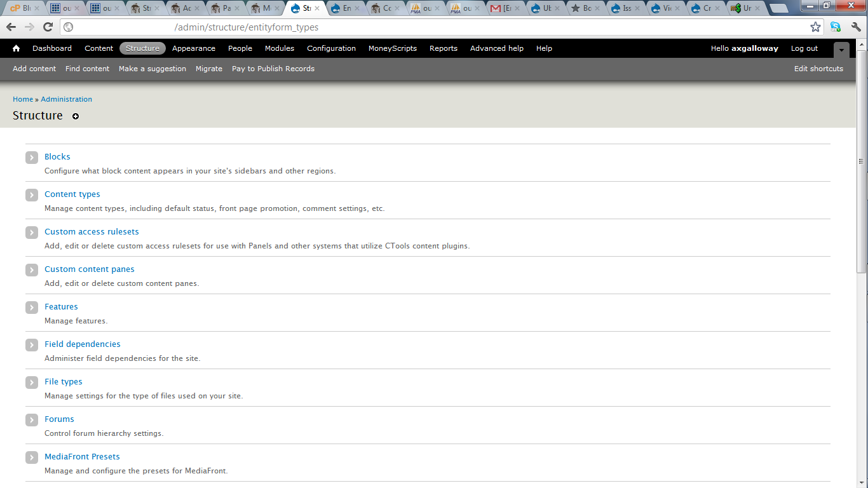
Task: Open the shortcut bar dropdown arrow at top right
Action: (841, 50)
